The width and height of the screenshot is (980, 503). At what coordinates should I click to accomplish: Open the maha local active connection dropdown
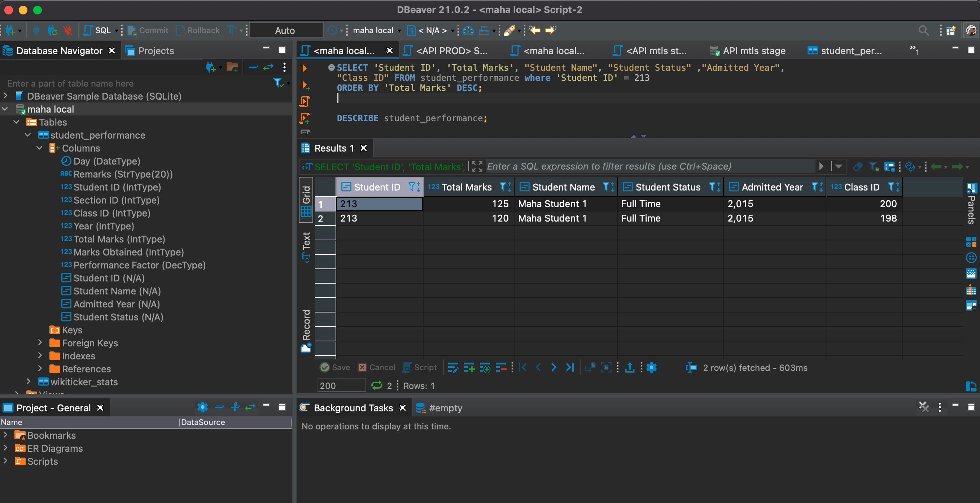click(377, 30)
